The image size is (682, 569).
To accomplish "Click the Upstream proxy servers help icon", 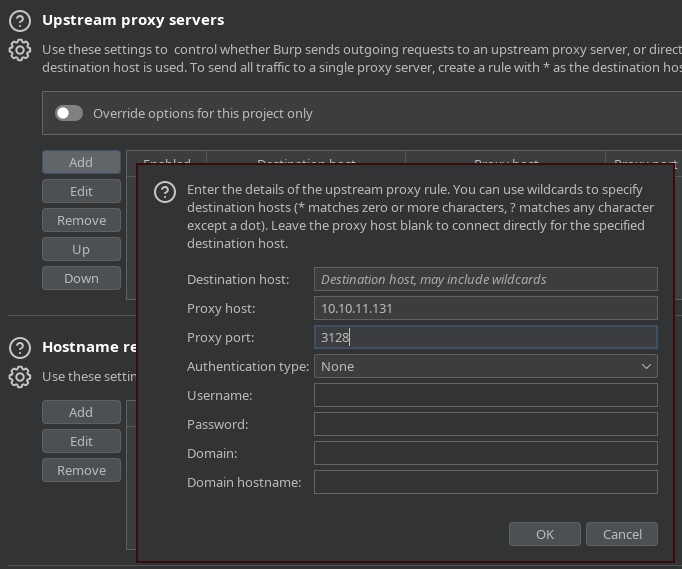I will [x=20, y=20].
